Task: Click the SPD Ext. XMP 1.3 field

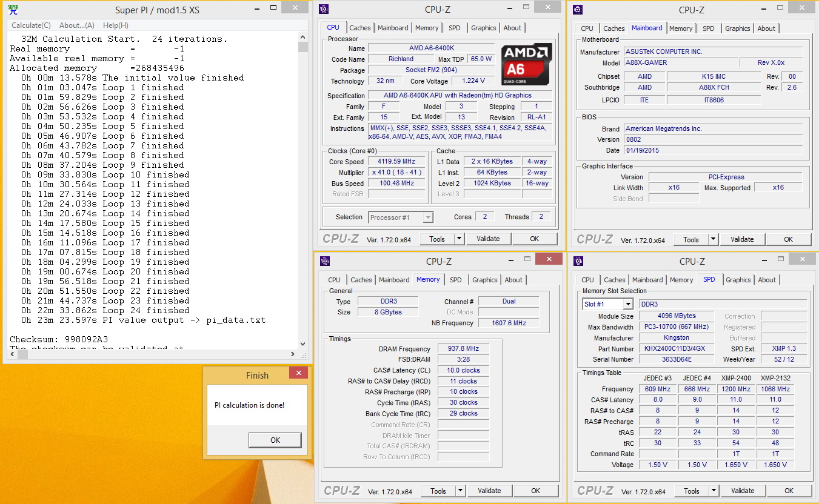Action: point(784,348)
